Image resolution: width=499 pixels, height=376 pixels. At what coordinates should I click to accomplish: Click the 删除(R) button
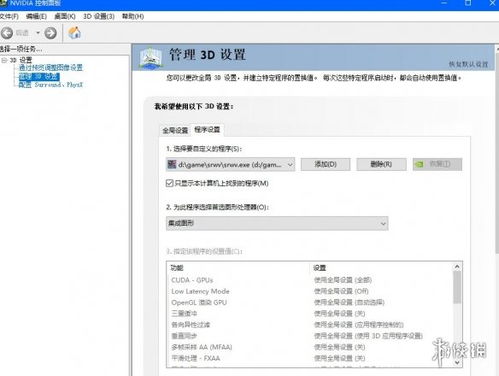click(381, 164)
